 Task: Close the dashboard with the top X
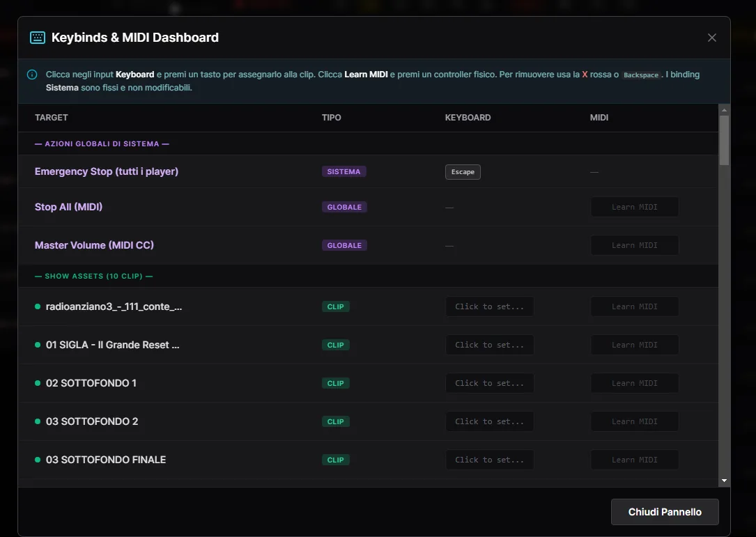[x=711, y=38]
